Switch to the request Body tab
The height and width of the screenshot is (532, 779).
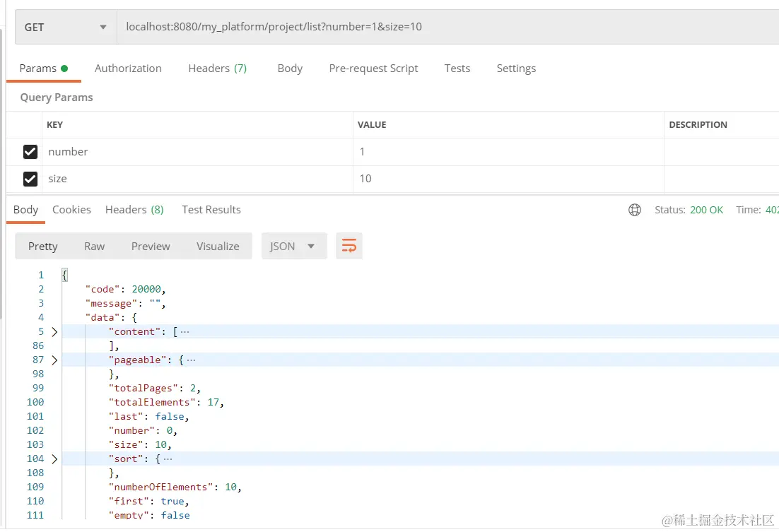pyautogui.click(x=290, y=69)
